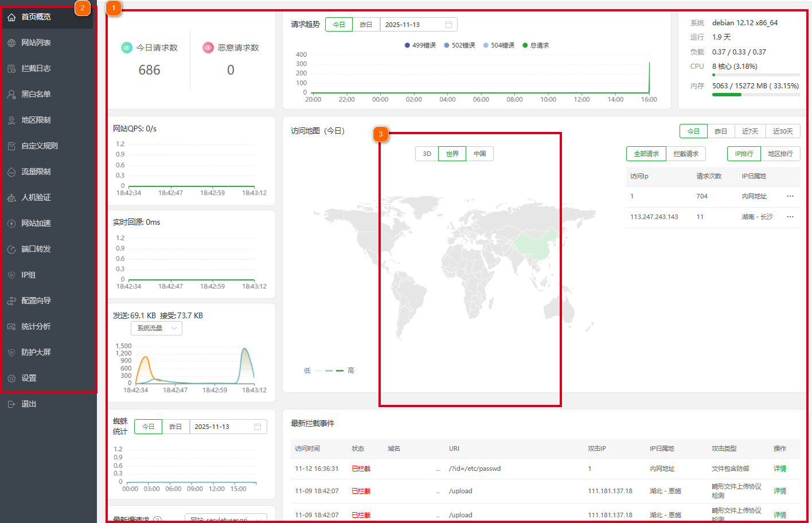Click the 地区限制 location pin icon
Image resolution: width=812 pixels, height=523 pixels.
[11, 120]
